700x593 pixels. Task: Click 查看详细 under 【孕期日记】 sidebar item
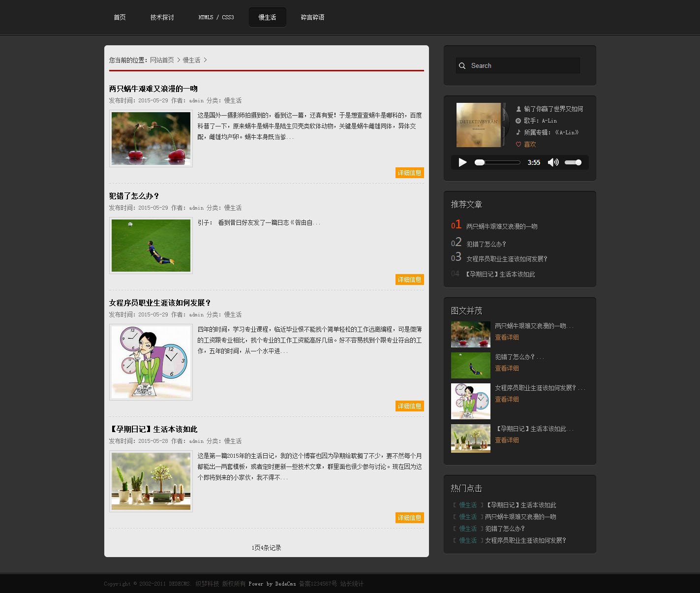[507, 440]
